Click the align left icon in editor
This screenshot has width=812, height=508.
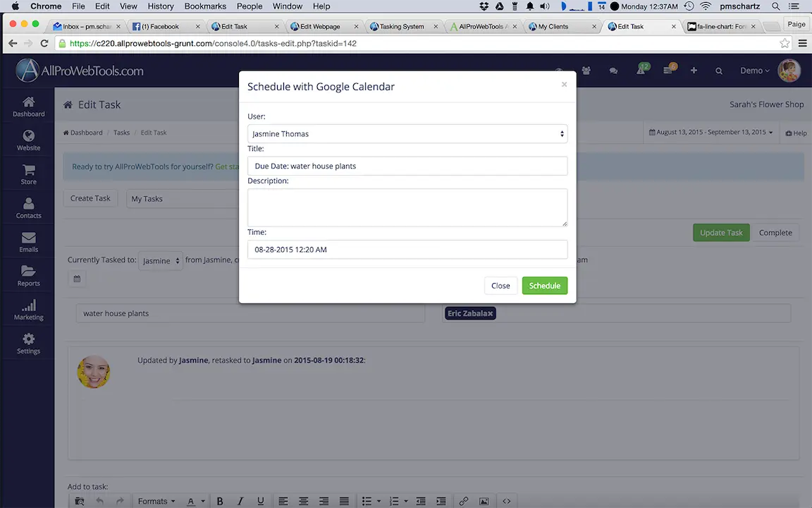pyautogui.click(x=283, y=501)
